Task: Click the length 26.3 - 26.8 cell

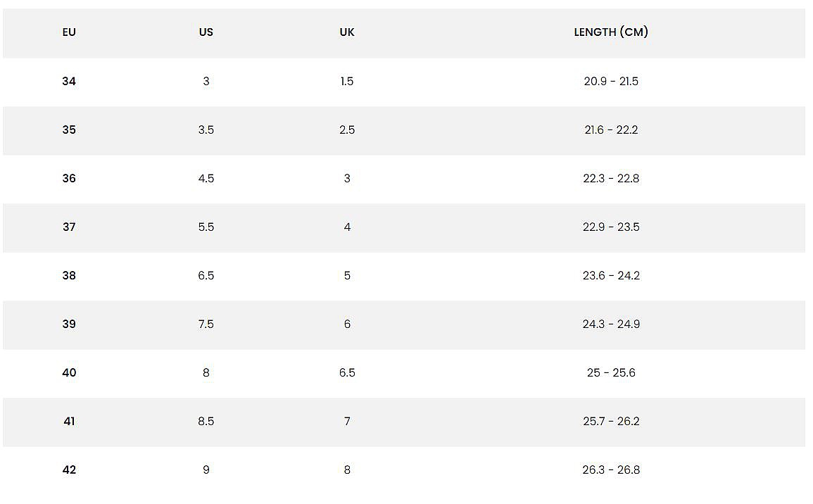Action: [611, 470]
